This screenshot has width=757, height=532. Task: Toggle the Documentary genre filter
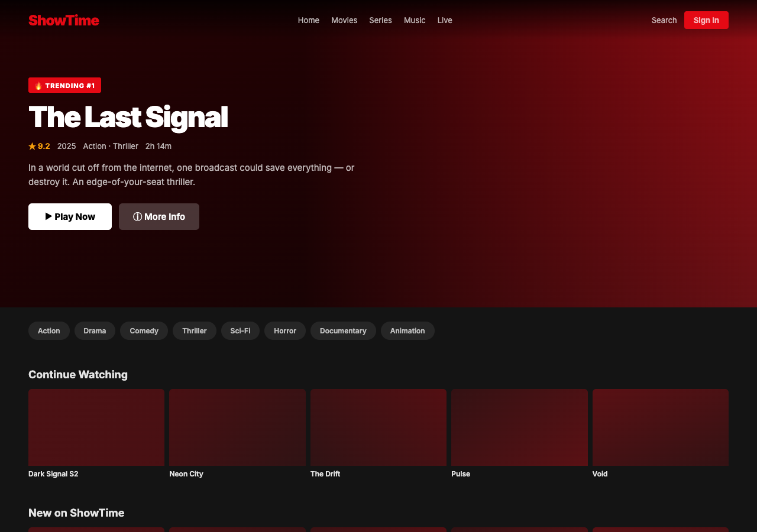click(343, 331)
